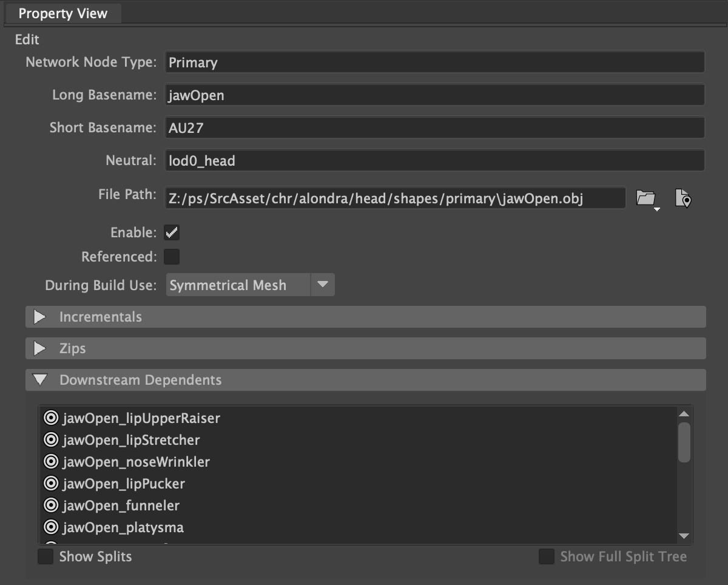This screenshot has width=728, height=585.
Task: Click the target icon next to jawOpen_platysma
Action: click(x=51, y=527)
